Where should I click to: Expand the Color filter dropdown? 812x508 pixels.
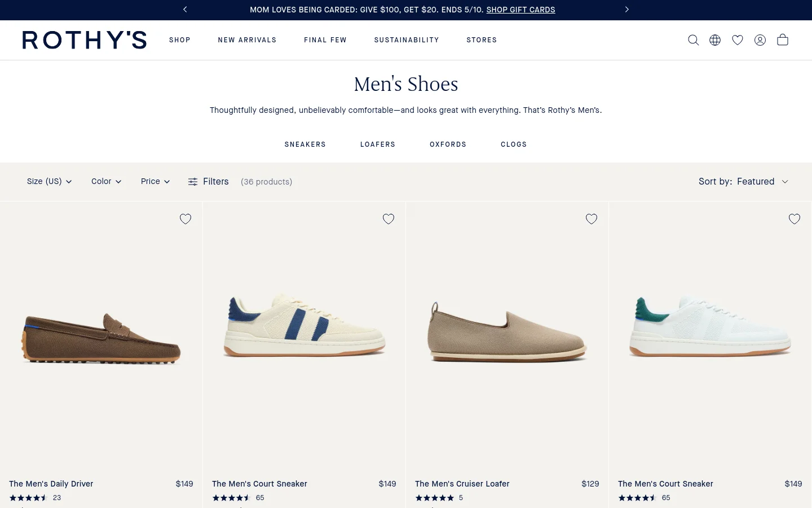pyautogui.click(x=107, y=181)
